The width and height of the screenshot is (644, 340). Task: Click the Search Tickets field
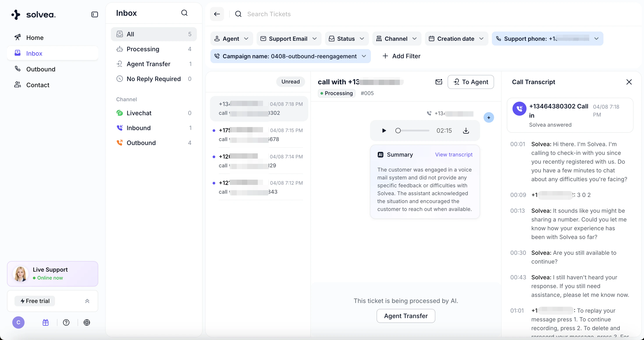[x=269, y=14]
